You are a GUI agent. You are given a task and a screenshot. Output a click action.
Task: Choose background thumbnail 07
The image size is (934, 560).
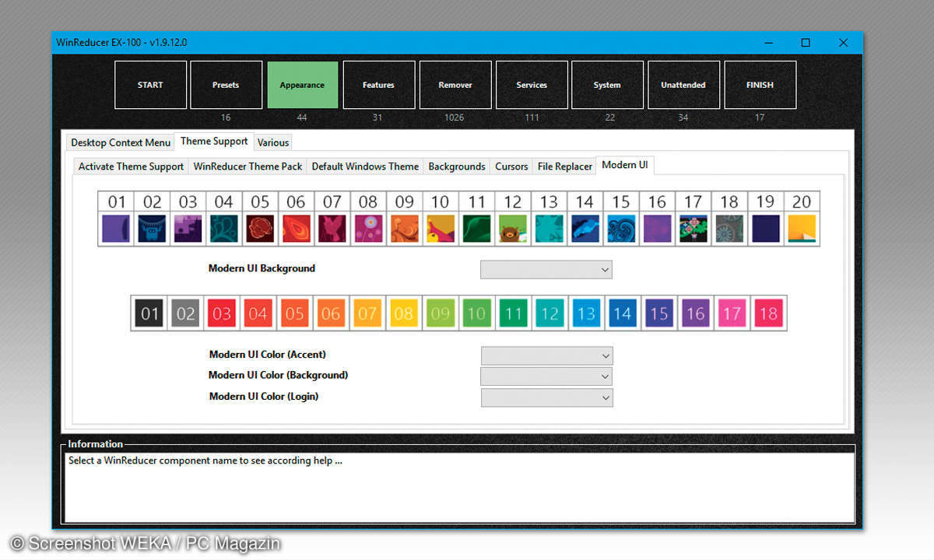pos(332,229)
